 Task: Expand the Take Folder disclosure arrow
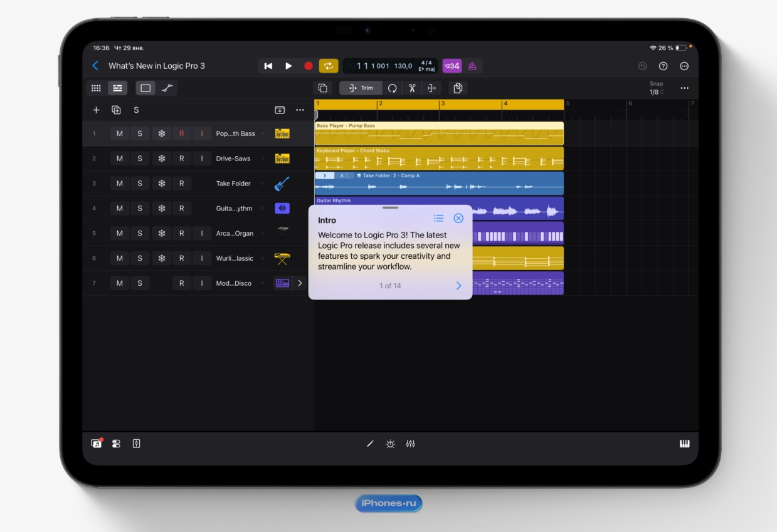coord(324,176)
